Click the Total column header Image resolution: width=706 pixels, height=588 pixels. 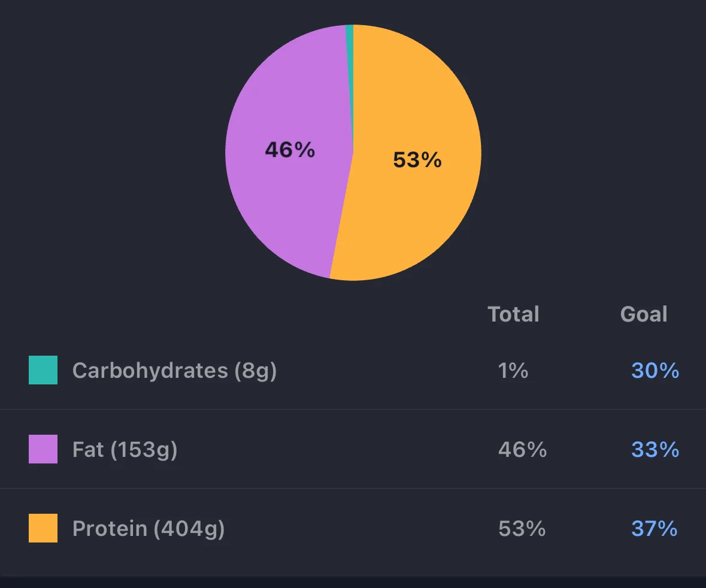pyautogui.click(x=513, y=314)
